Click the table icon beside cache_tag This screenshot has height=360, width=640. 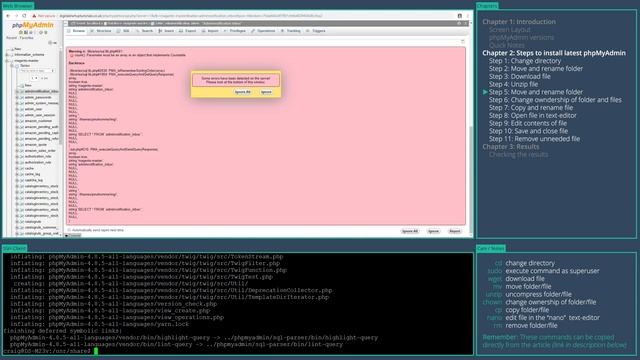pos(21,174)
